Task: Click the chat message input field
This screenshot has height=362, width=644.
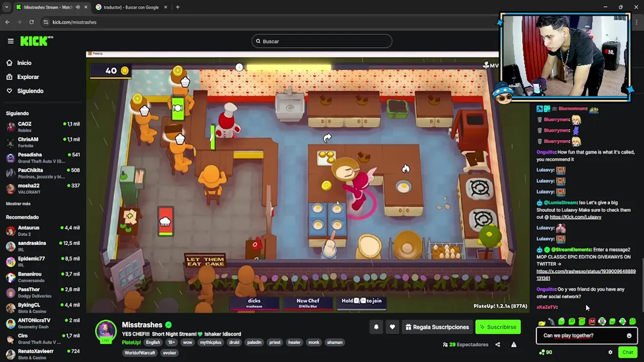Action: pos(581,335)
